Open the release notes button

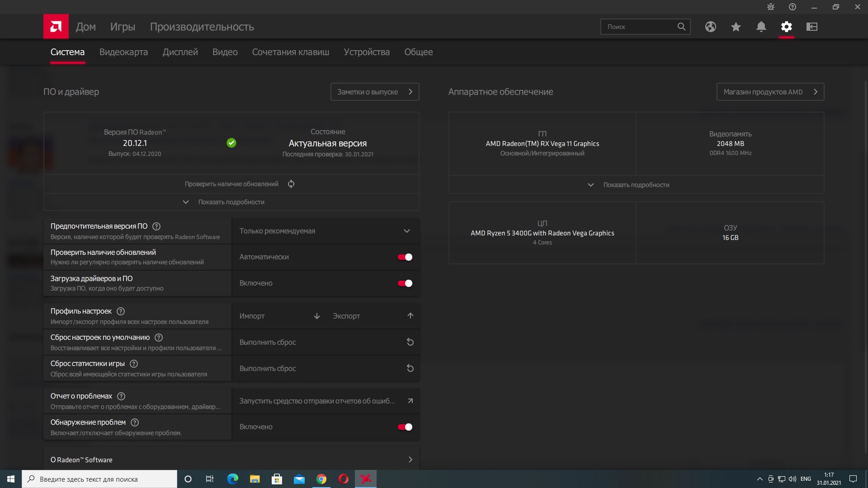tap(374, 92)
